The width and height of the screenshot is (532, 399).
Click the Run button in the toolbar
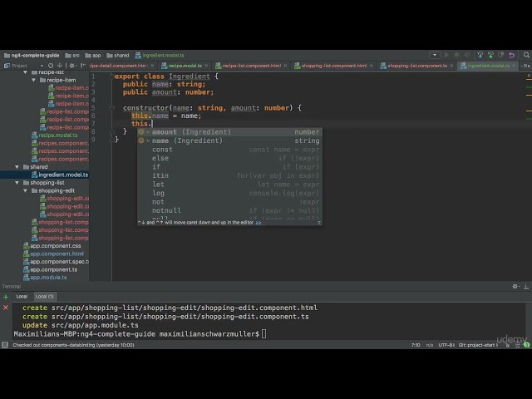(446, 55)
